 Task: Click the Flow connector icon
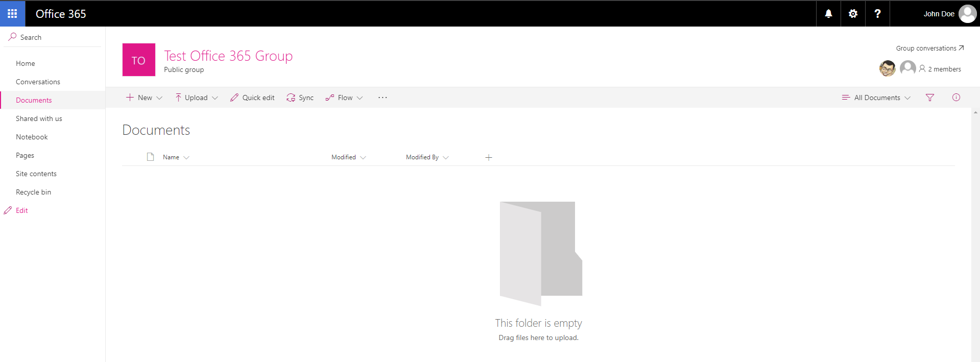tap(330, 98)
